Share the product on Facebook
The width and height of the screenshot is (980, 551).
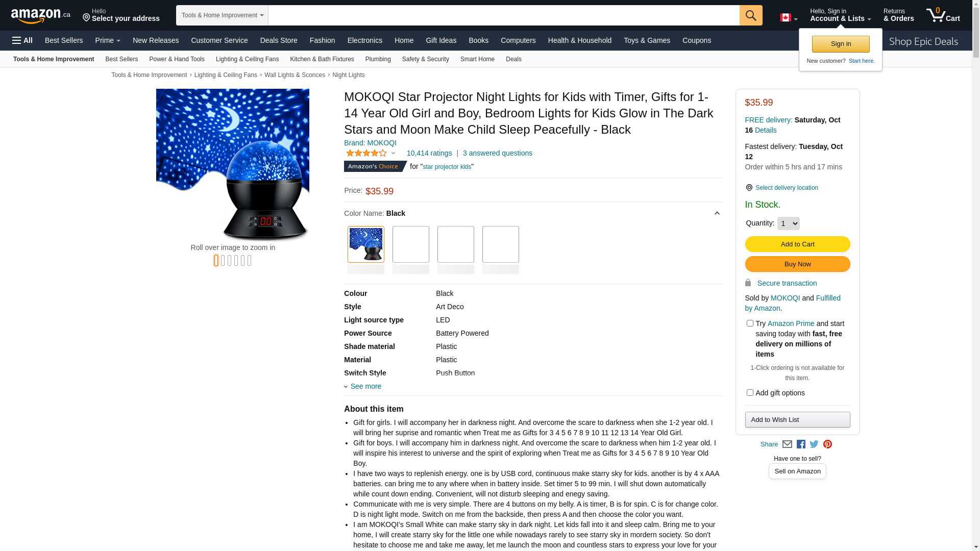(801, 444)
